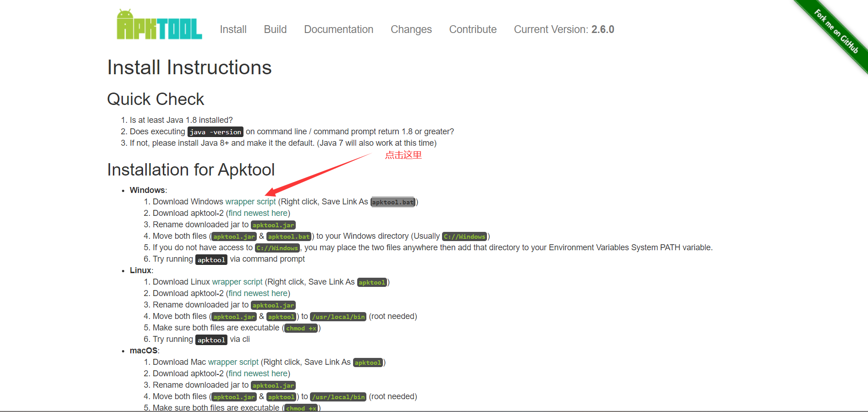This screenshot has width=868, height=412.
Task: Click apktool code in Windows step 6
Action: (x=211, y=260)
